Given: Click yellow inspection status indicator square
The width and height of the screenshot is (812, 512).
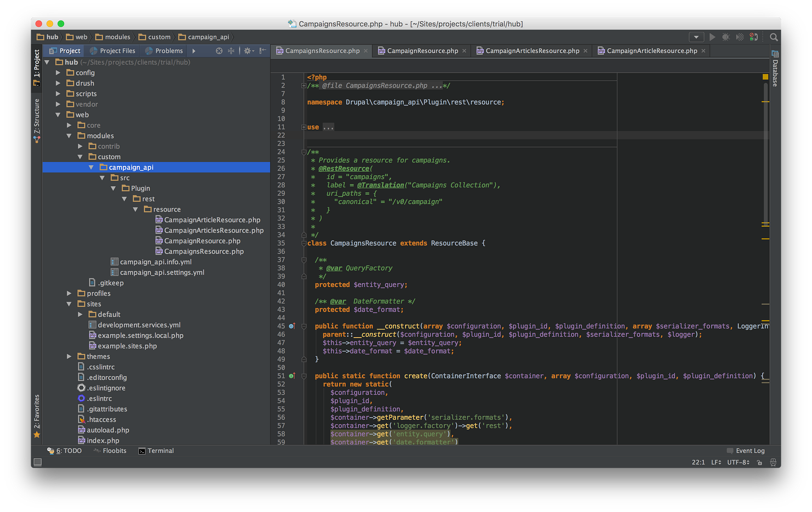Looking at the screenshot, I should point(765,77).
